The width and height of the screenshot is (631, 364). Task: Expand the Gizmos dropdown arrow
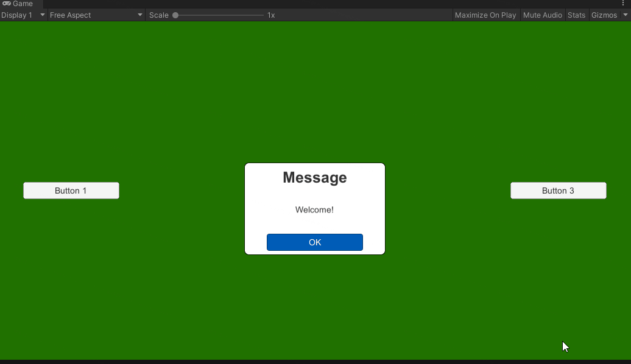click(x=625, y=15)
